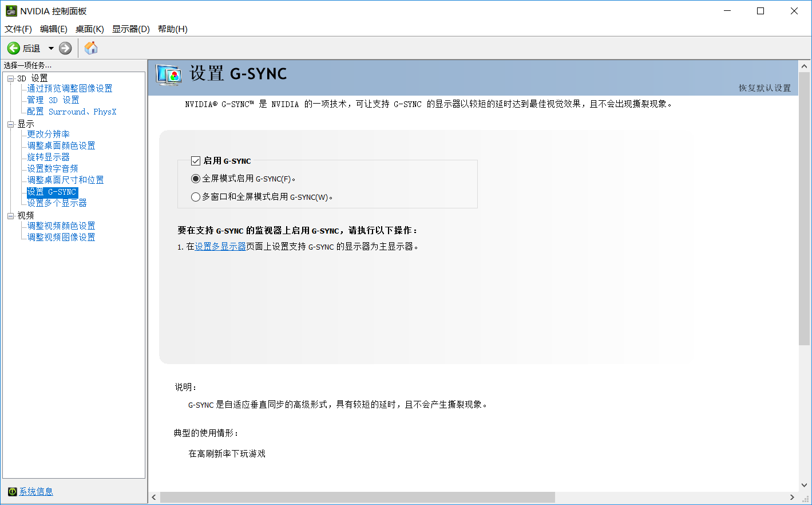
Task: Open the 帮助(H) menu
Action: 172,29
